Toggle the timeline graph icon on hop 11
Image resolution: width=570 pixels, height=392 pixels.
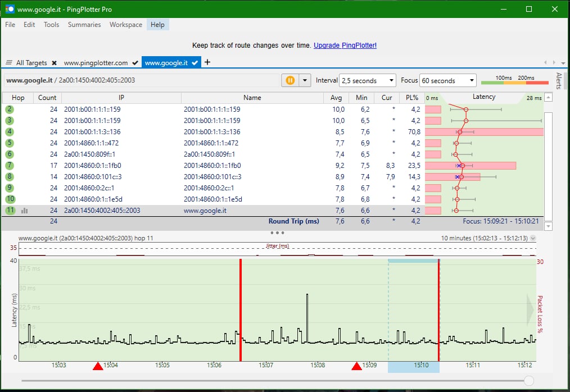coord(24,211)
